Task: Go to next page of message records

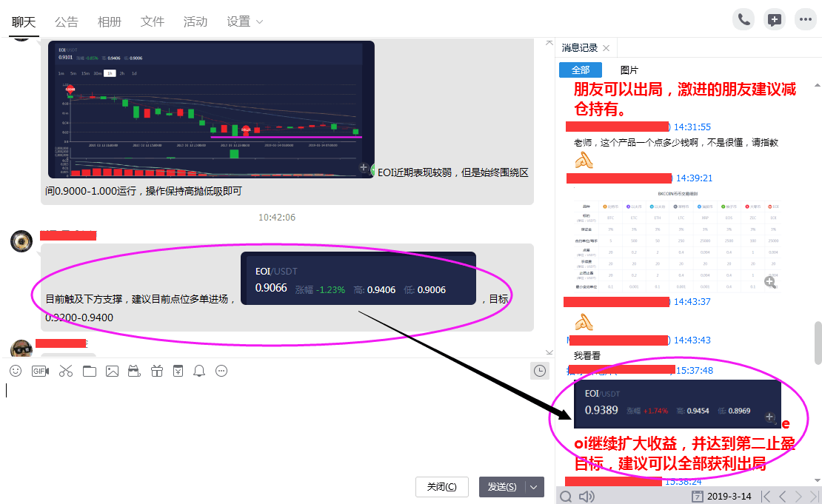Action: tap(798, 496)
